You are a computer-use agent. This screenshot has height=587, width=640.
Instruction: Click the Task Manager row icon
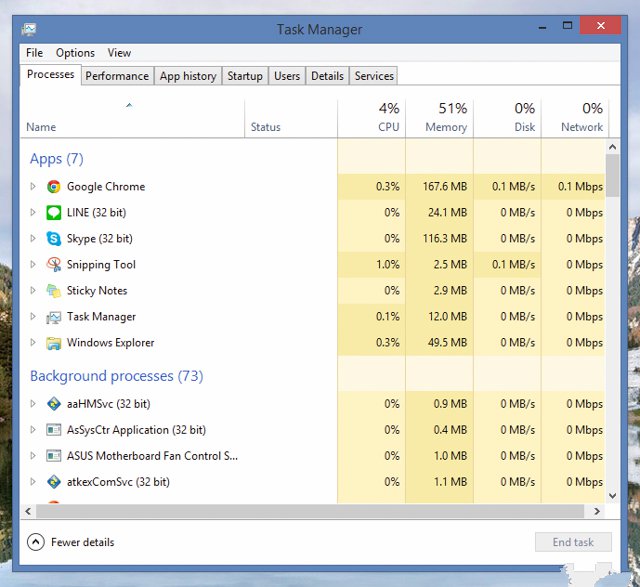53,317
